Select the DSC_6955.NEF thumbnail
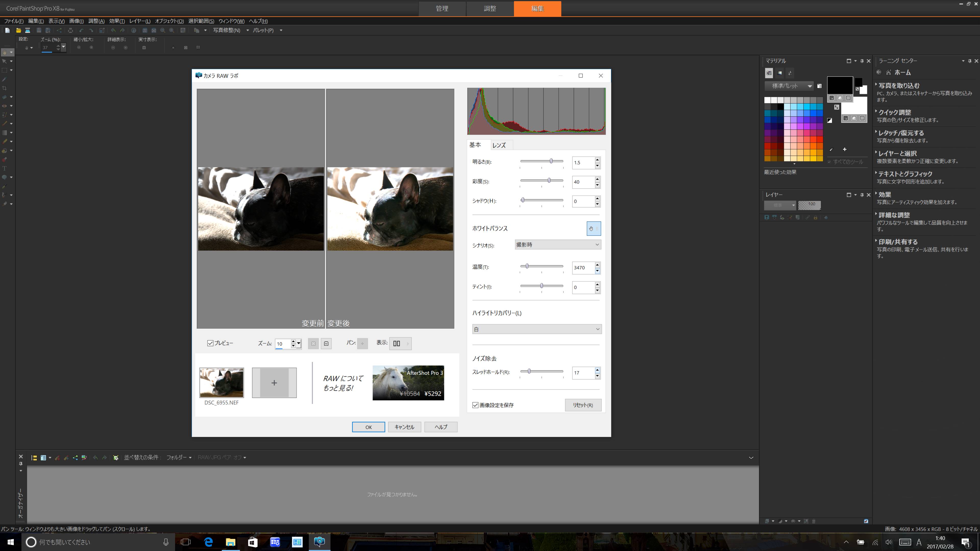 click(222, 383)
